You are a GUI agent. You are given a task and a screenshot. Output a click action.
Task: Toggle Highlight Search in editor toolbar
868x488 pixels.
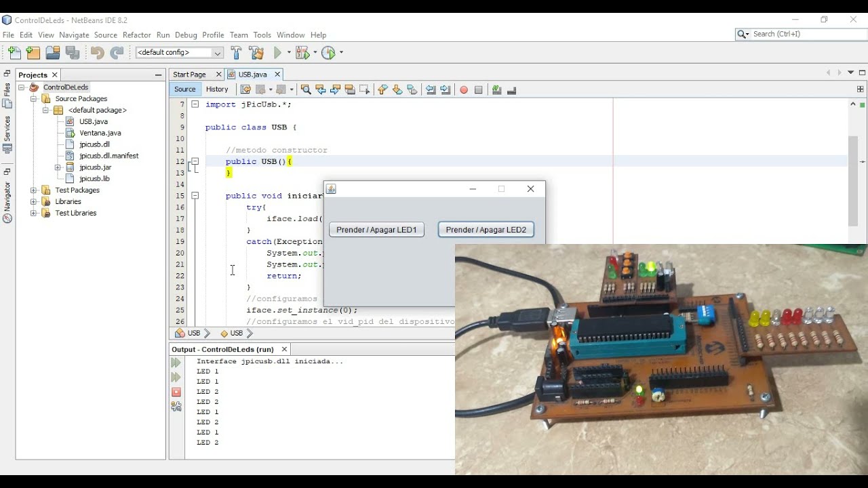click(x=350, y=89)
